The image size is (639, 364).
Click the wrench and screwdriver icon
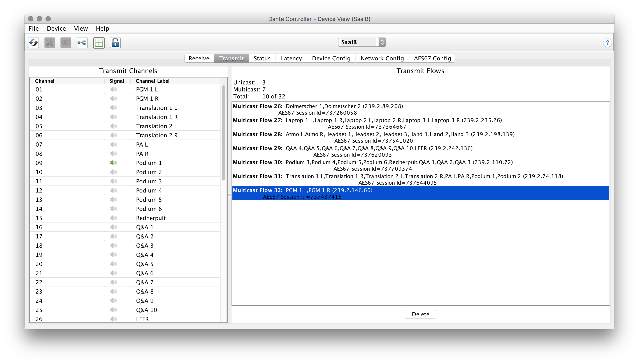[x=49, y=43]
